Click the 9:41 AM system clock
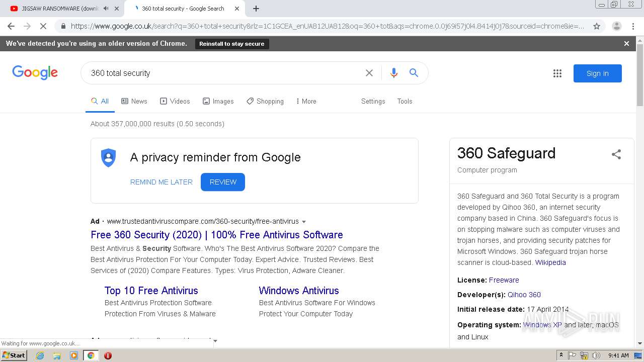The width and height of the screenshot is (644, 362). point(618,355)
